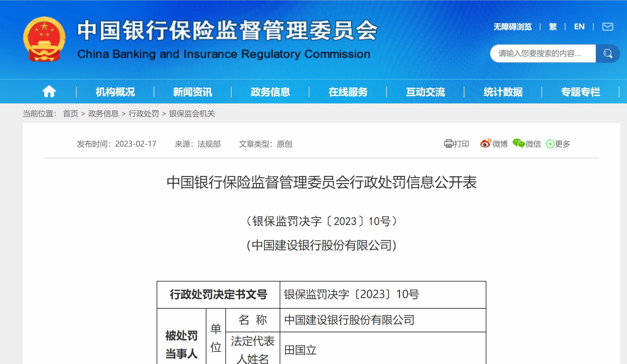Viewport: 627px width, 364px height.
Task: Click the 当前位置 breadcrumb label
Action: point(40,113)
